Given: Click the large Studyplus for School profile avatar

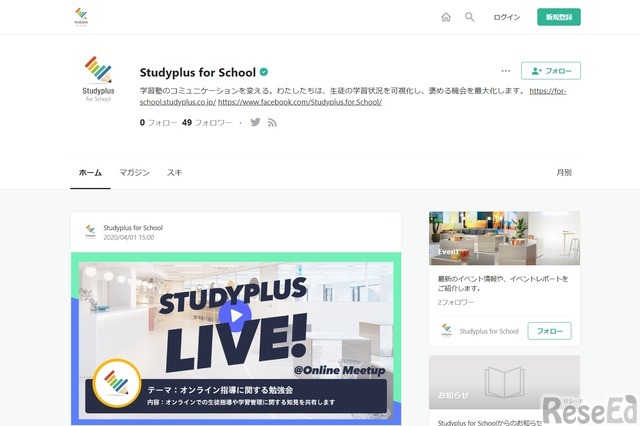Looking at the screenshot, I should [x=98, y=79].
